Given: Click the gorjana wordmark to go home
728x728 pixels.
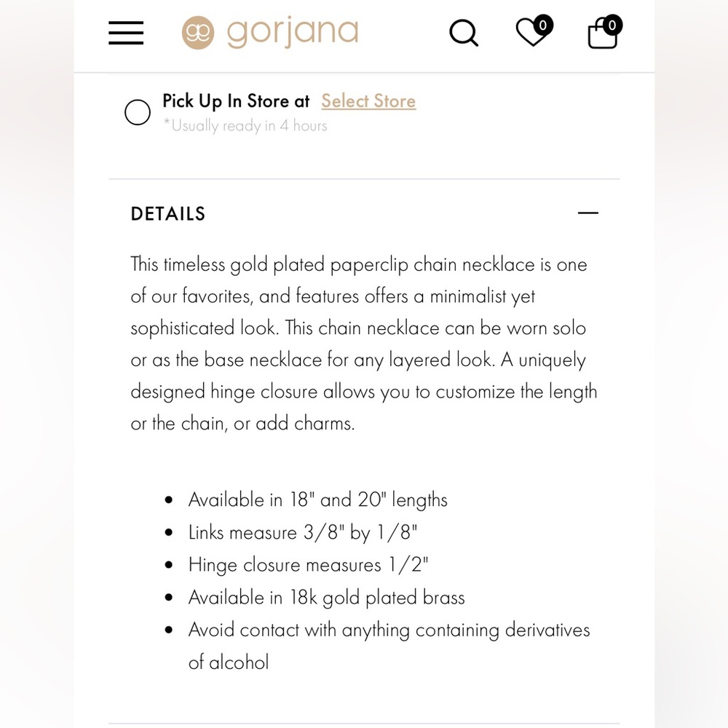Looking at the screenshot, I should point(291,32).
